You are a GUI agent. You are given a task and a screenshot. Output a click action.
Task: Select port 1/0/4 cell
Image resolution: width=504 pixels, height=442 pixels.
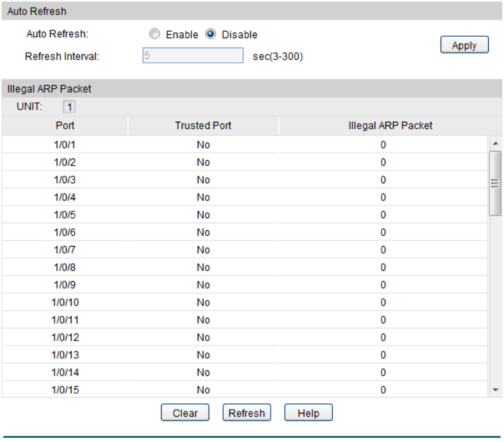point(65,197)
